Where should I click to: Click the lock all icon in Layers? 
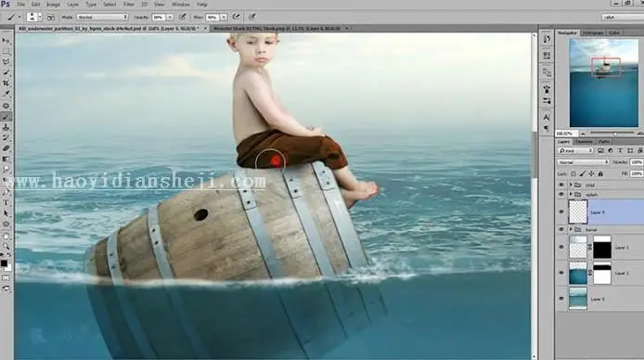[600, 174]
